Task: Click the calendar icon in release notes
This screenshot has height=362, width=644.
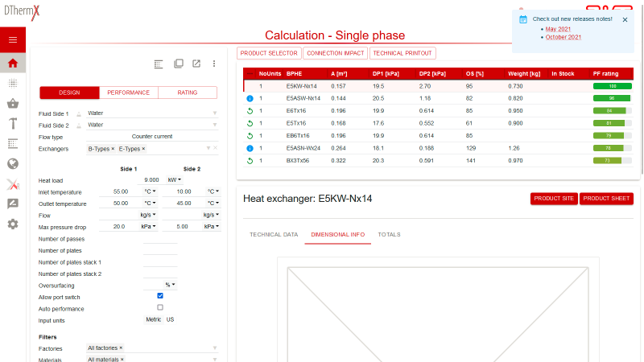Action: tap(522, 19)
